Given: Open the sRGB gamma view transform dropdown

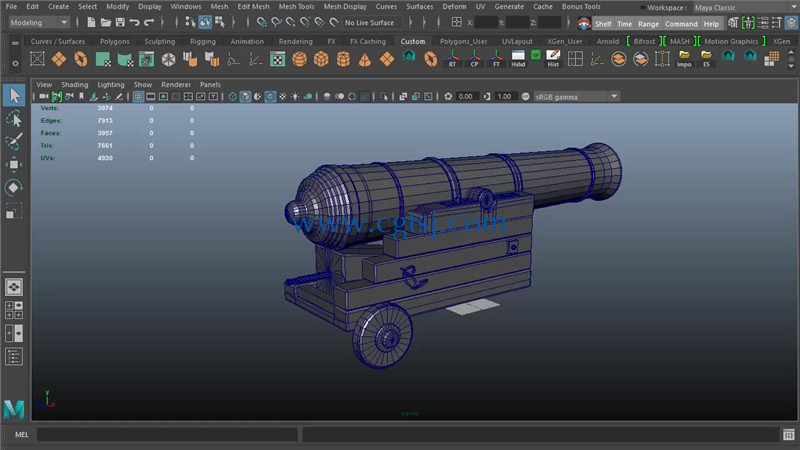Looking at the screenshot, I should pos(576,96).
